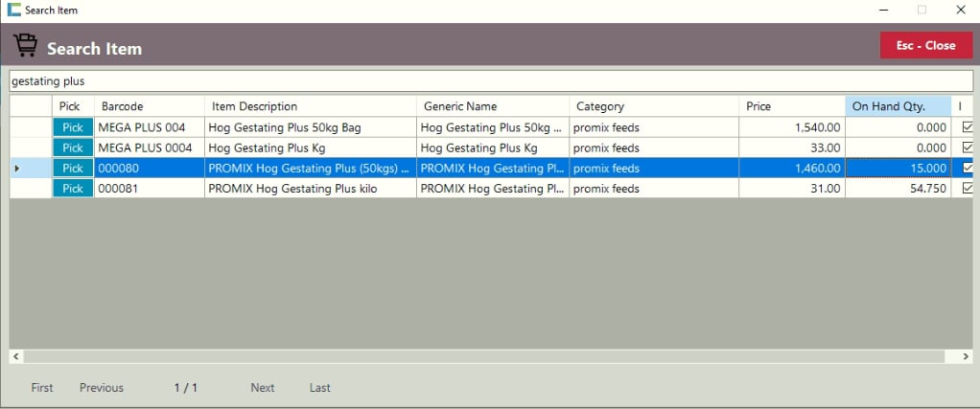Viewport: 980px width, 409px height.
Task: Pick the PROMIX Hog Gestating Plus kilo item
Action: pyautogui.click(x=73, y=189)
